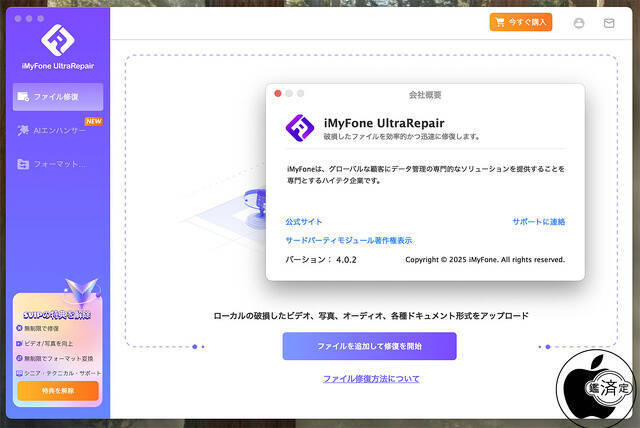Close the 会社概要 about dialog
Viewport: 640px width, 428px height.
point(278,94)
